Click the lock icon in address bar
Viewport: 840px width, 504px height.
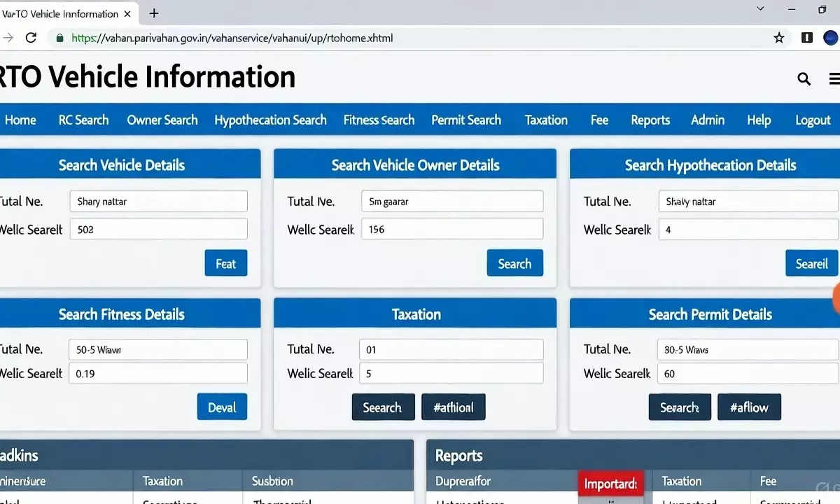click(x=60, y=38)
